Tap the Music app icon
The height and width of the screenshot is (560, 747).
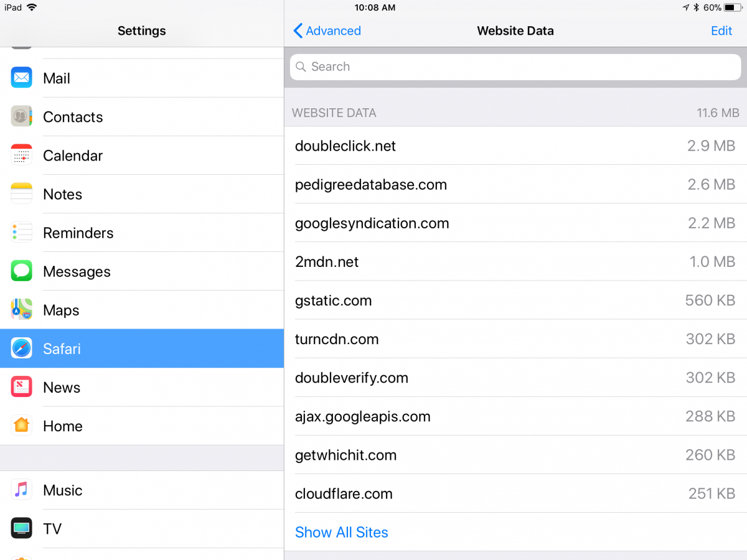coord(22,490)
